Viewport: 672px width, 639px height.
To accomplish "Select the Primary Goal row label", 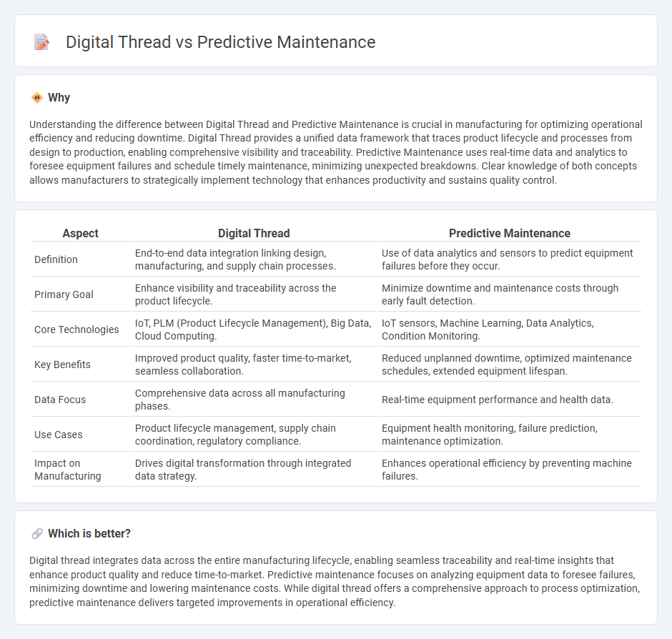I will [64, 294].
